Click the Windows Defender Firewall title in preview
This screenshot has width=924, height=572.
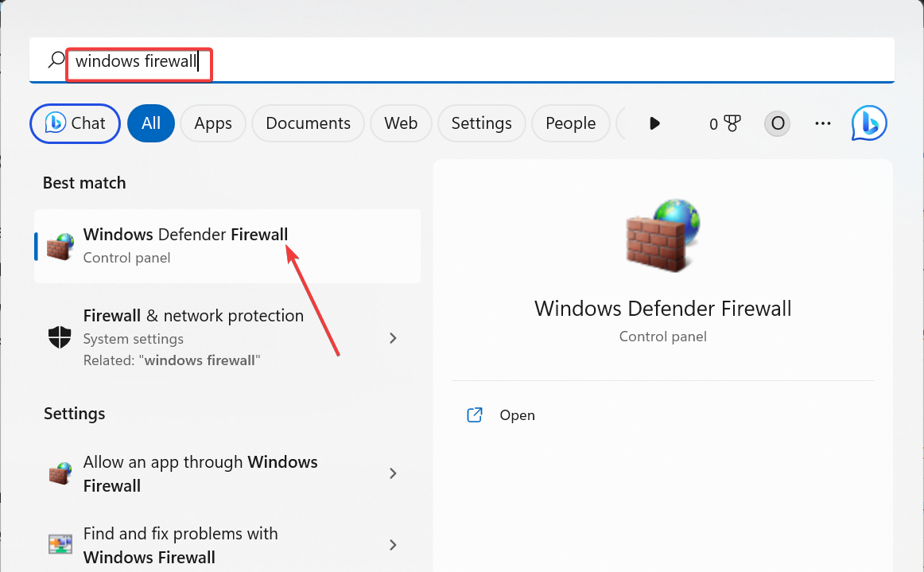click(x=662, y=309)
